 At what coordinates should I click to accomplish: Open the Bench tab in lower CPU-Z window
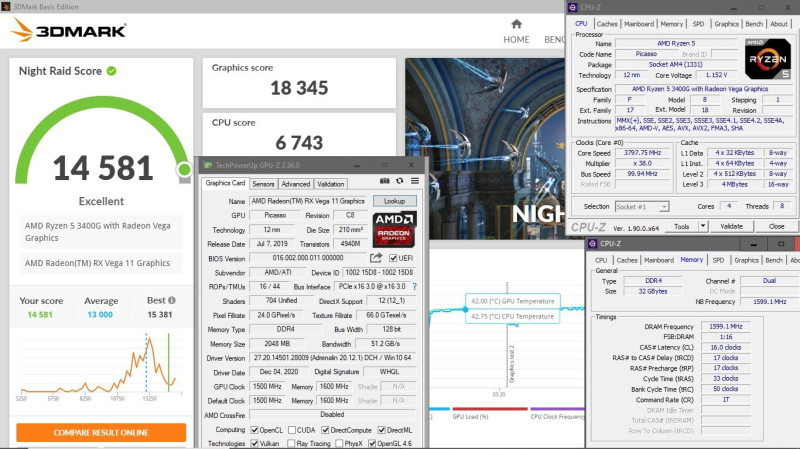point(773,260)
